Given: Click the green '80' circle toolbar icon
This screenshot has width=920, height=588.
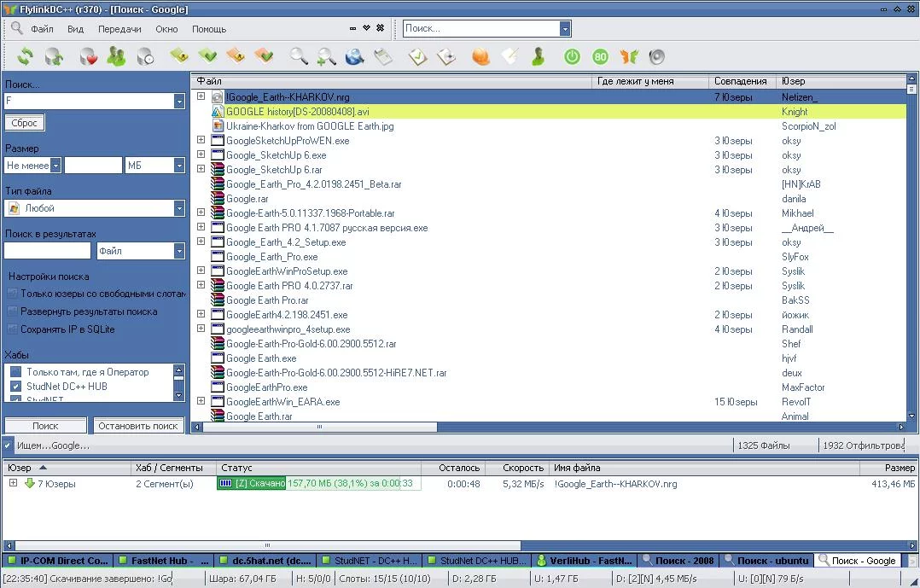Looking at the screenshot, I should (x=600, y=57).
